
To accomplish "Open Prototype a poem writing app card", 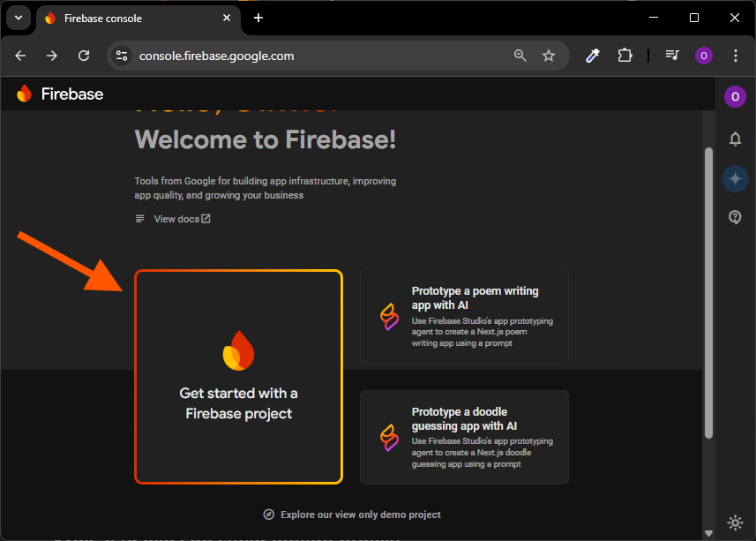I will click(x=464, y=317).
